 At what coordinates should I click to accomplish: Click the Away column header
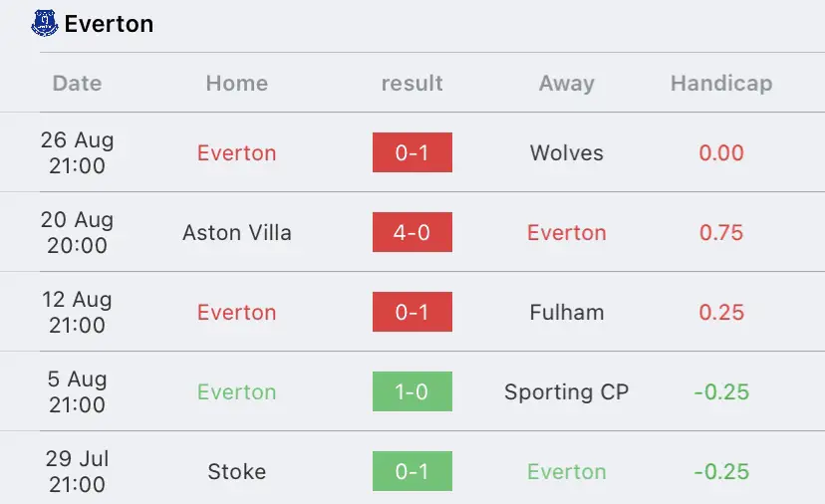pyautogui.click(x=567, y=83)
